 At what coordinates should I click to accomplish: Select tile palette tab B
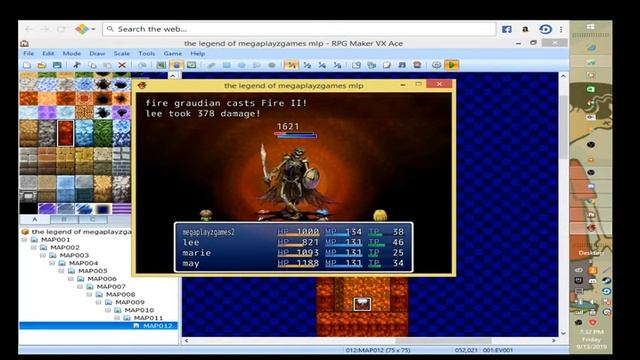pos(64,220)
